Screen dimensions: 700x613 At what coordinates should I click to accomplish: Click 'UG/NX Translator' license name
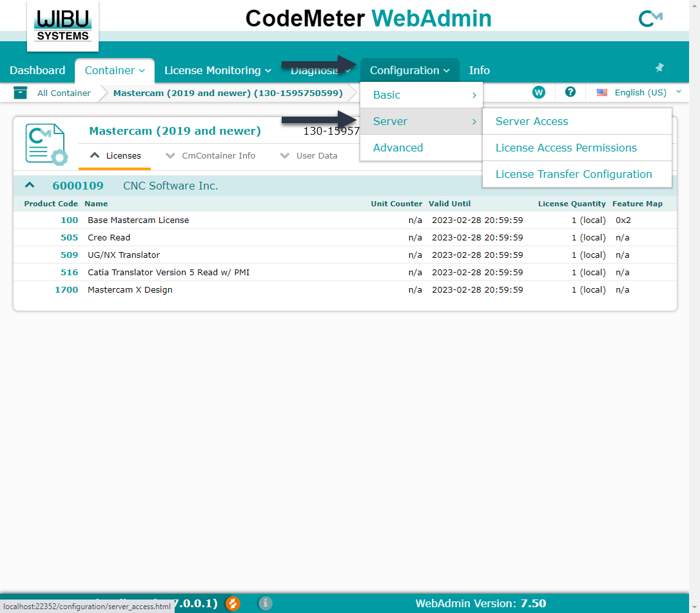click(x=124, y=255)
